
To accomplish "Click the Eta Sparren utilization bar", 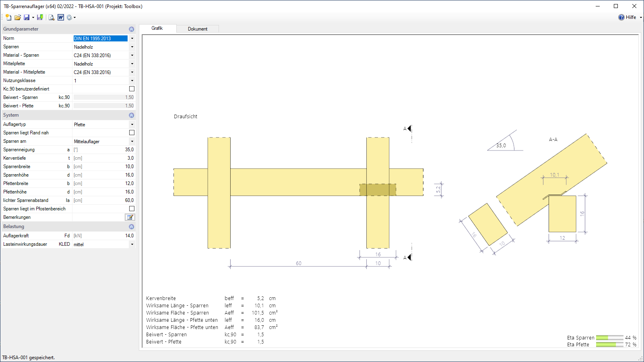I will coord(609,338).
